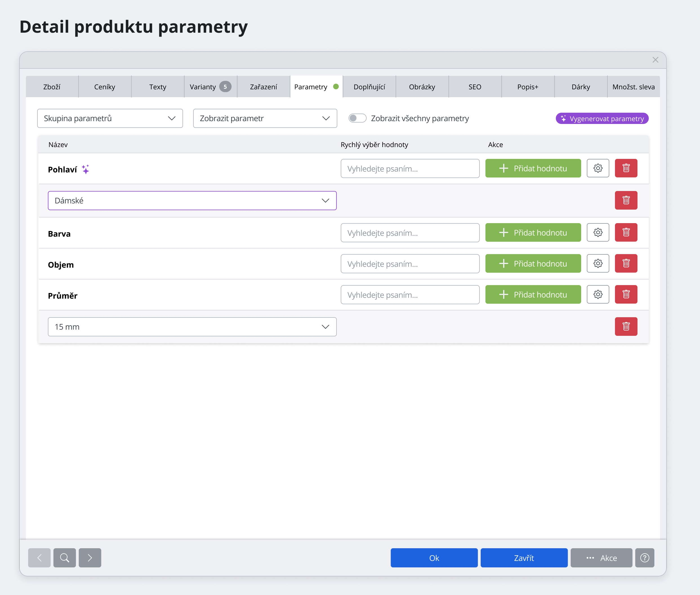Screen dimensions: 700x595
Task: Delete the Barva parameter with trash icon
Action: 626,232
